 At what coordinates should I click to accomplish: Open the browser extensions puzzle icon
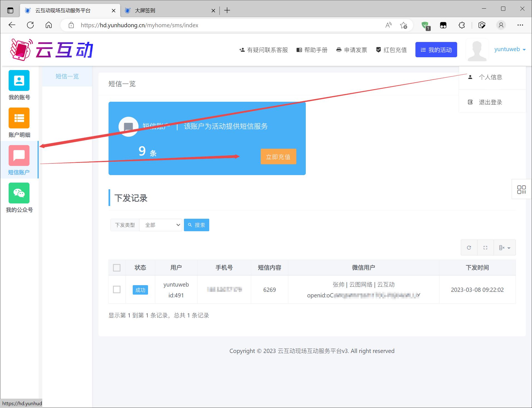462,25
